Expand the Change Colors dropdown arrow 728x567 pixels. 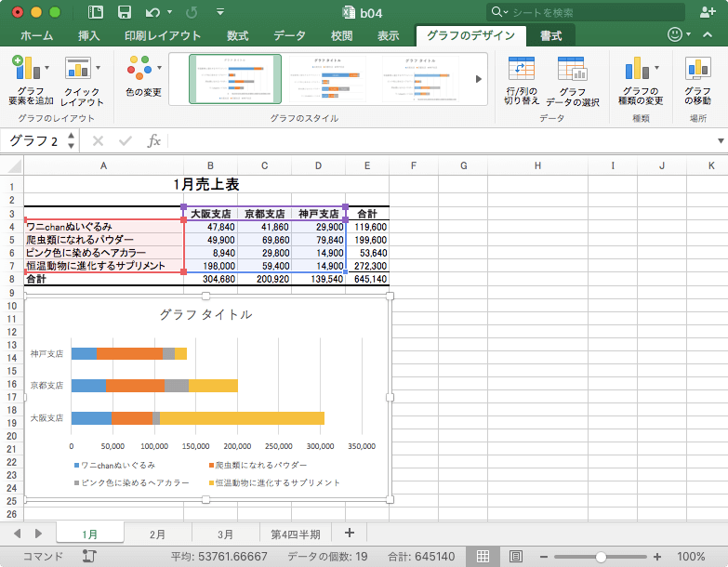(x=159, y=68)
